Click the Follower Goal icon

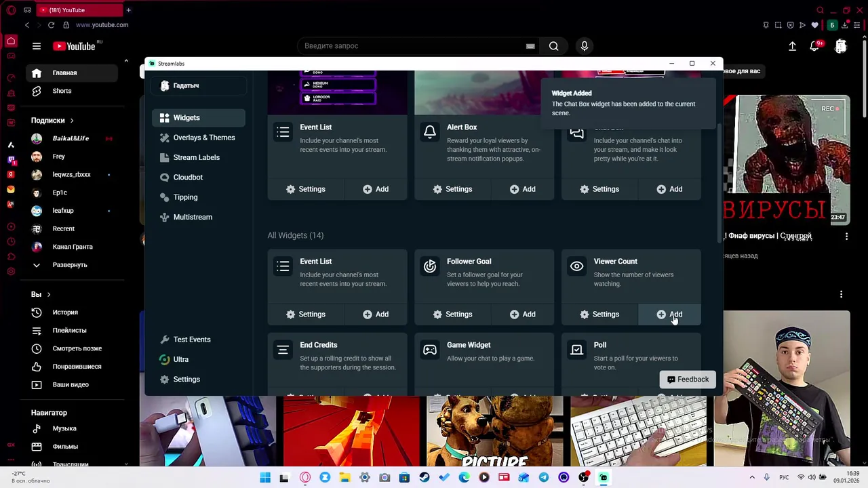tap(430, 266)
